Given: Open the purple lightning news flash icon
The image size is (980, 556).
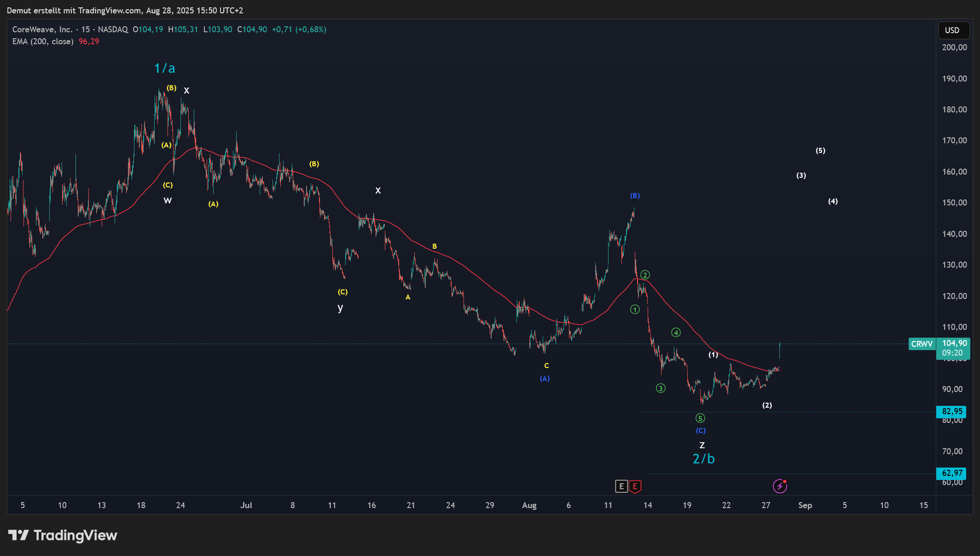Looking at the screenshot, I should point(780,486).
